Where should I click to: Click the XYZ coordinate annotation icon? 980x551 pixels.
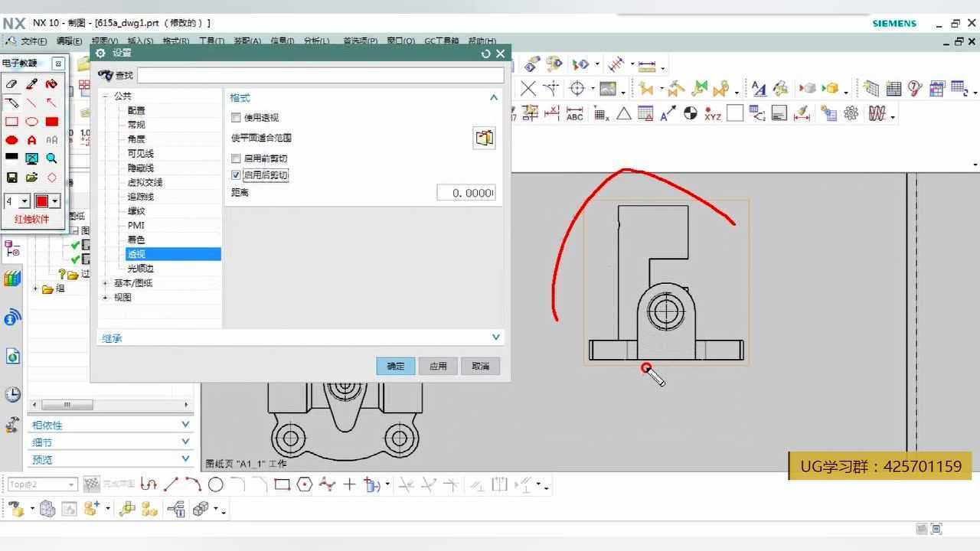712,113
